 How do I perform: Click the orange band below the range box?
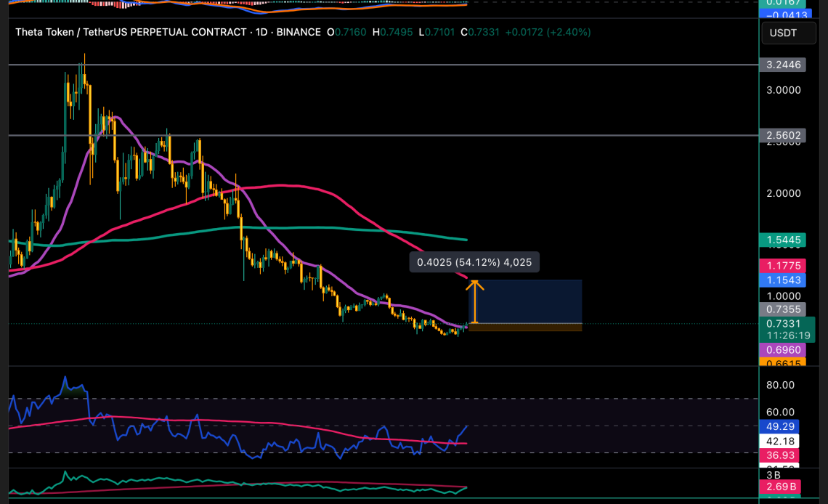[527, 328]
